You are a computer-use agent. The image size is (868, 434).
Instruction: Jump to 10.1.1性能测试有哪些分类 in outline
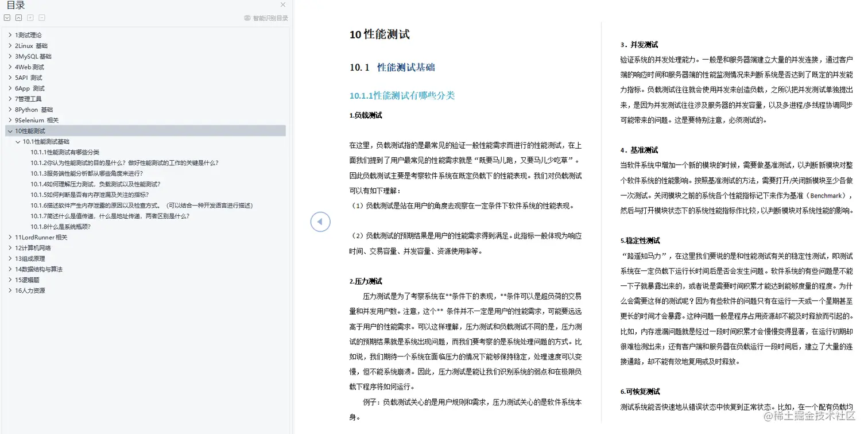65,152
